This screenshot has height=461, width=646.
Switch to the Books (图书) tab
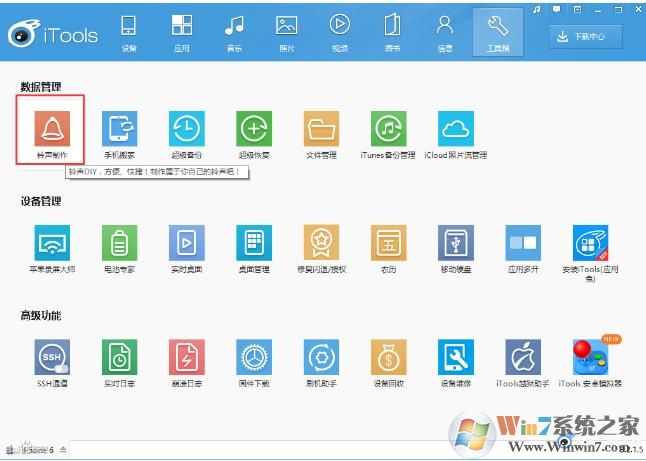pyautogui.click(x=392, y=32)
